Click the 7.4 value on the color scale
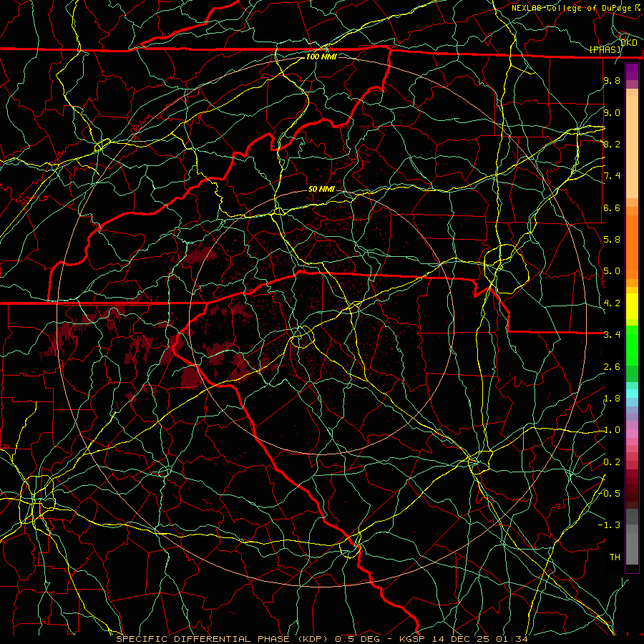 612,176
